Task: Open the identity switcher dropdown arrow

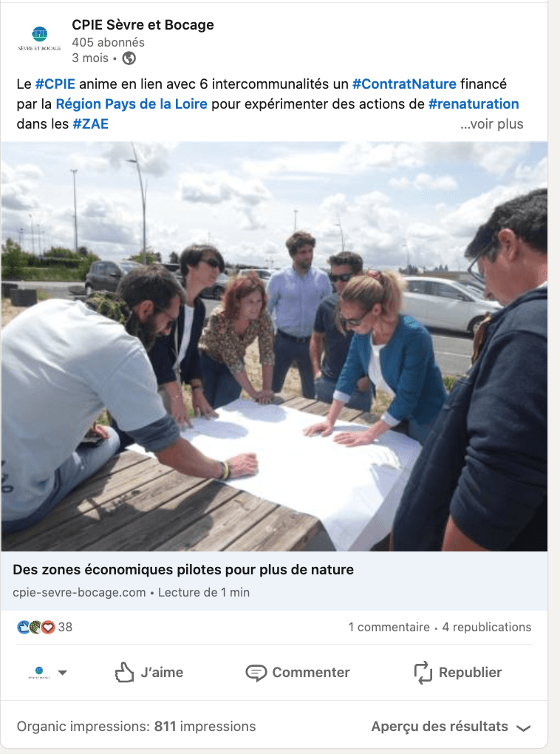Action: [x=63, y=673]
